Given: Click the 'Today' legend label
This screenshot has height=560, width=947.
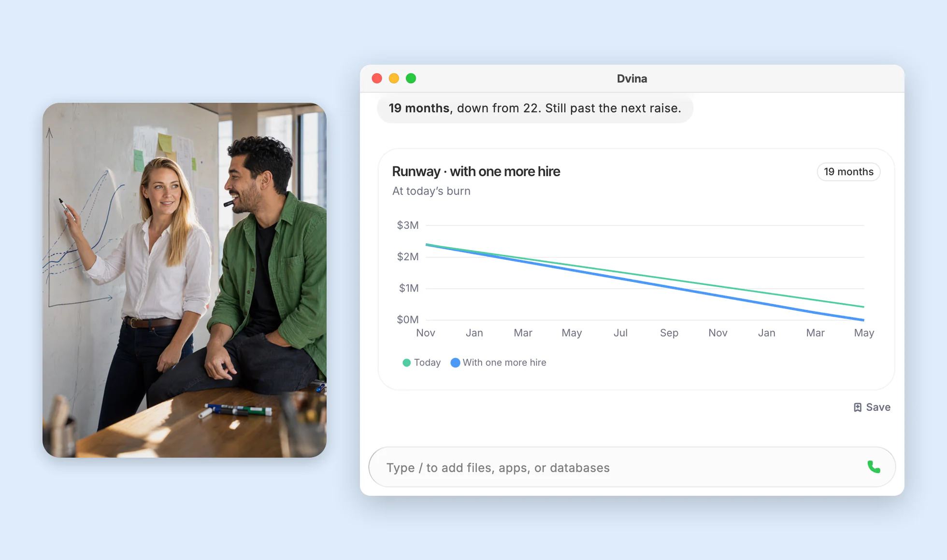Looking at the screenshot, I should click(x=427, y=363).
